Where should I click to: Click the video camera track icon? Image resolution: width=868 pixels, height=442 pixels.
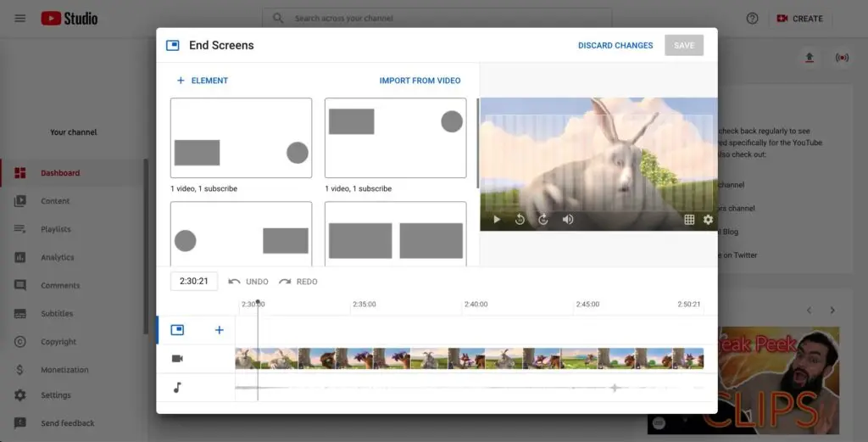pyautogui.click(x=177, y=358)
